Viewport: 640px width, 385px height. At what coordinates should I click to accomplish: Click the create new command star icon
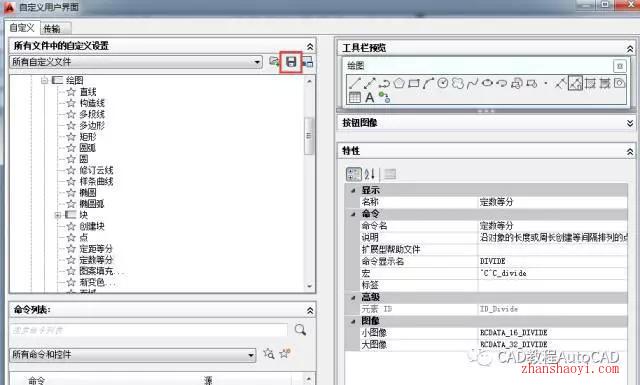pyautogui.click(x=284, y=354)
